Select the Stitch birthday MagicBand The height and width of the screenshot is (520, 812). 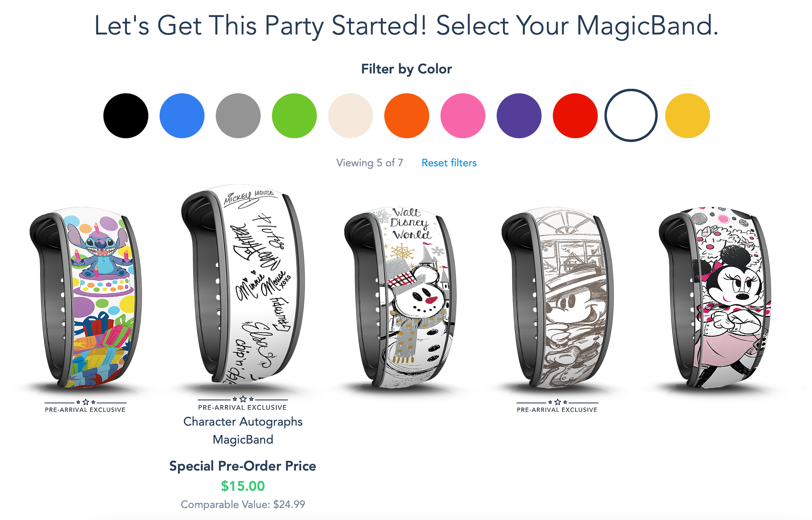[85, 297]
